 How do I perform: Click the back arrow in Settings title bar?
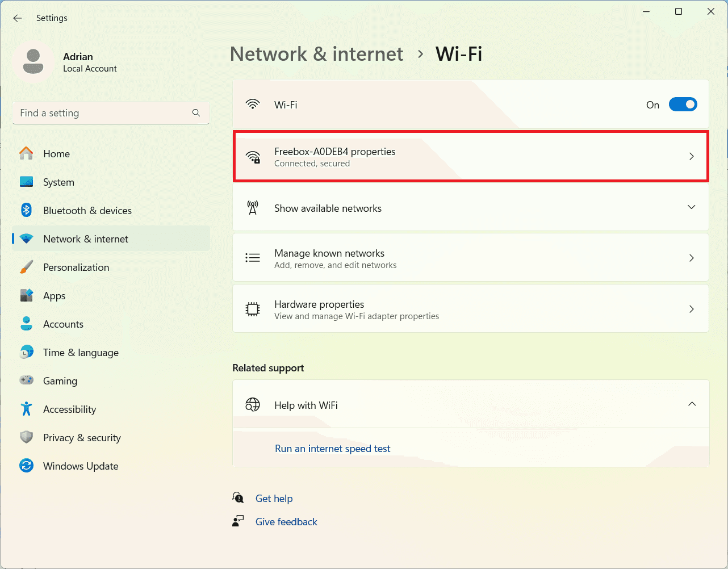point(18,18)
